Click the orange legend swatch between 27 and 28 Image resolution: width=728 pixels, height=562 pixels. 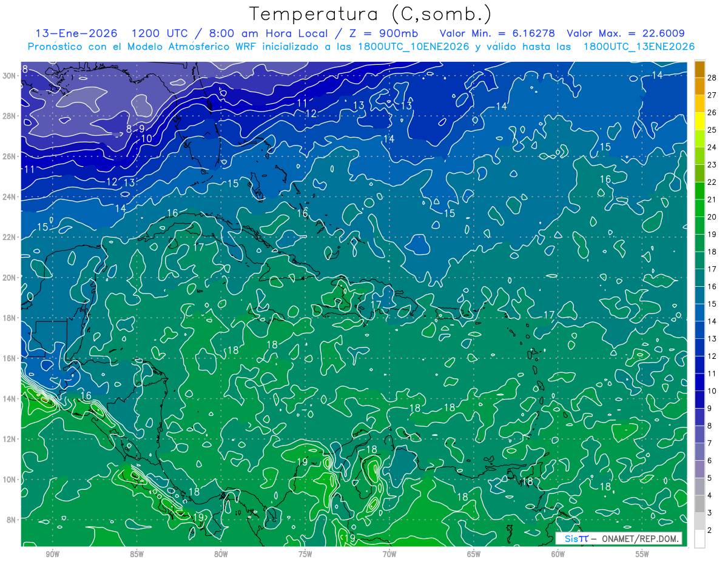tap(699, 86)
